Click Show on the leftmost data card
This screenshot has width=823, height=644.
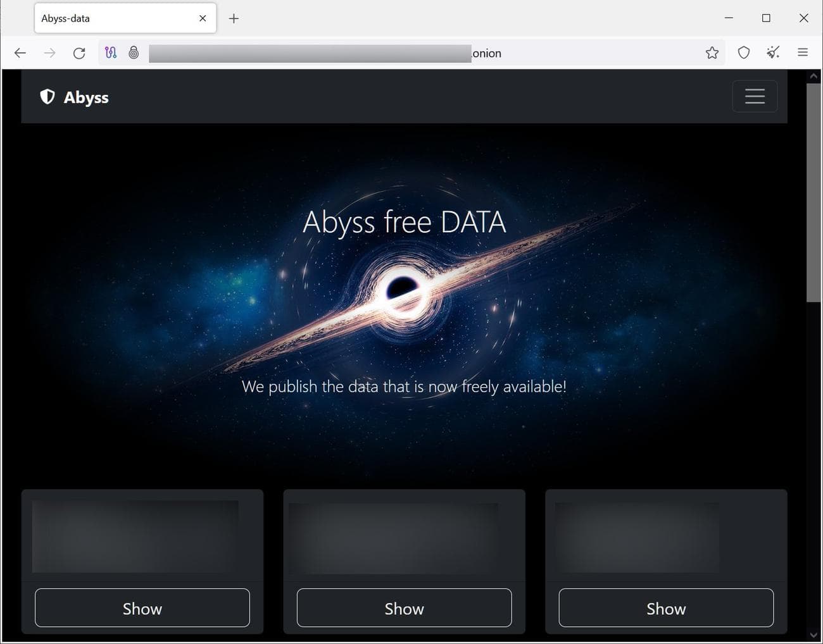click(142, 608)
